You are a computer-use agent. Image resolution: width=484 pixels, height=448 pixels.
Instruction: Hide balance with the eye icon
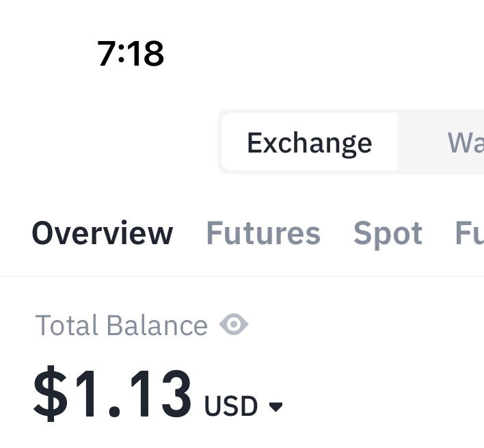tap(234, 324)
